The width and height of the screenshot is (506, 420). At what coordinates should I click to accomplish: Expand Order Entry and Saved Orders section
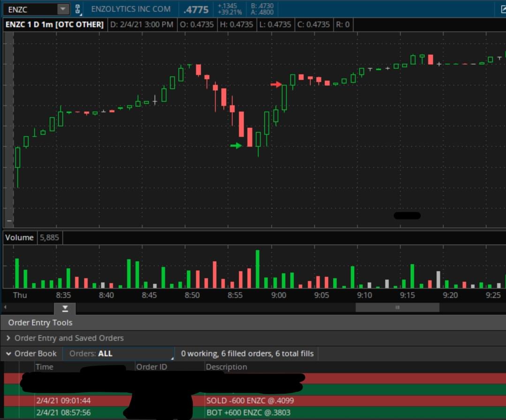[9, 338]
